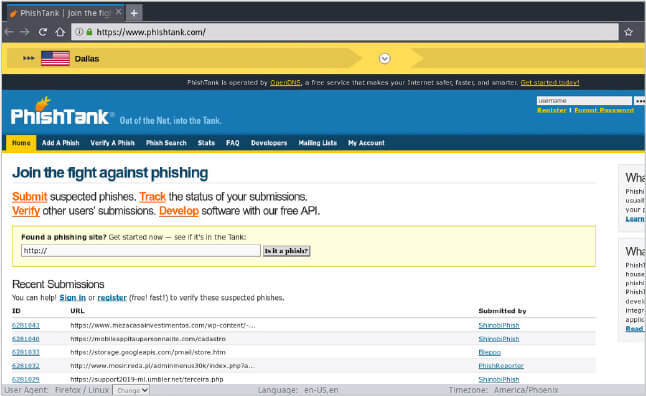This screenshot has width=646, height=396.
Task: Click the Timezone America/Phoenix status text
Action: (x=503, y=390)
